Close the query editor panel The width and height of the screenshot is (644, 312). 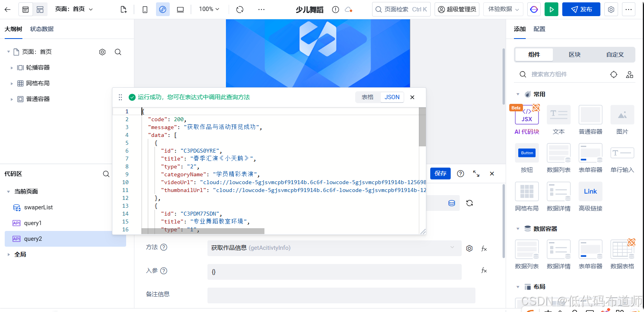(x=492, y=174)
